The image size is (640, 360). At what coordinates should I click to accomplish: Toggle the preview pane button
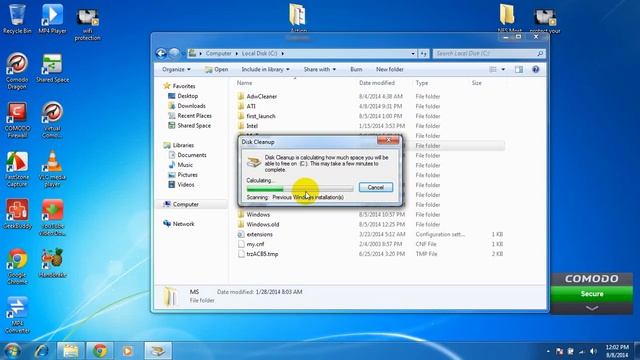[519, 69]
